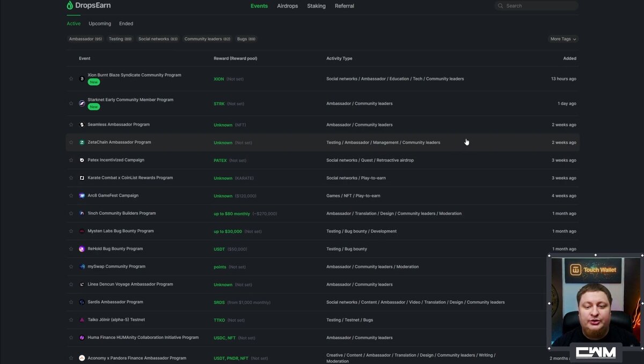
Task: Open ZetaChain Ambassador Program project icon
Action: coord(82,142)
